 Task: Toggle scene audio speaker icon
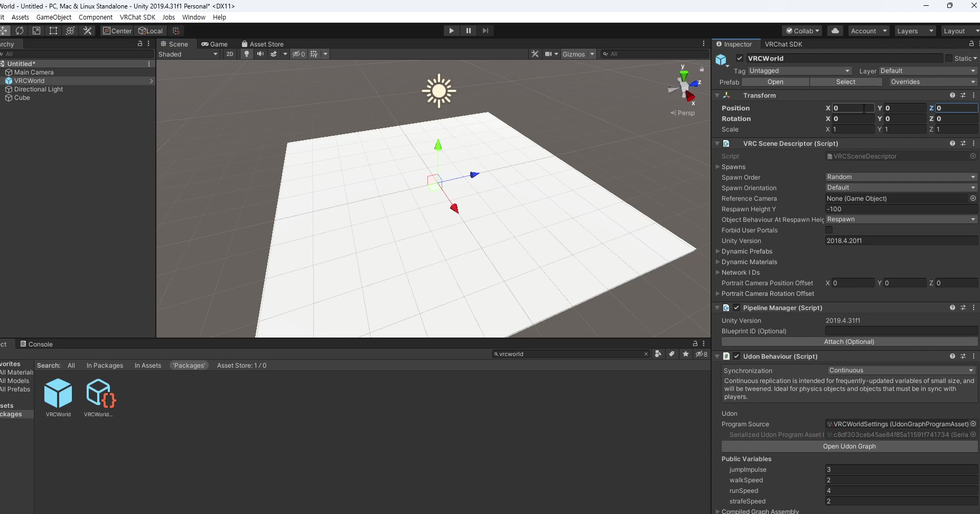(260, 54)
